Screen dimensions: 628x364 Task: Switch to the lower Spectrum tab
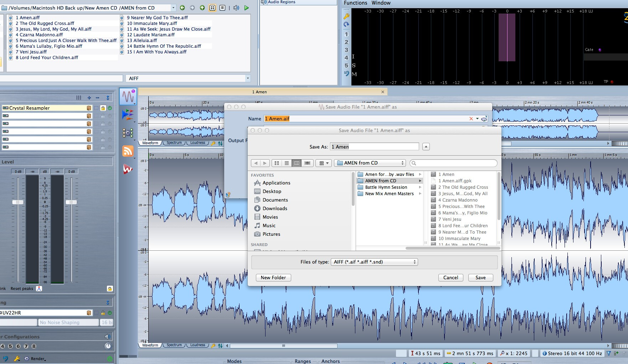(x=174, y=345)
